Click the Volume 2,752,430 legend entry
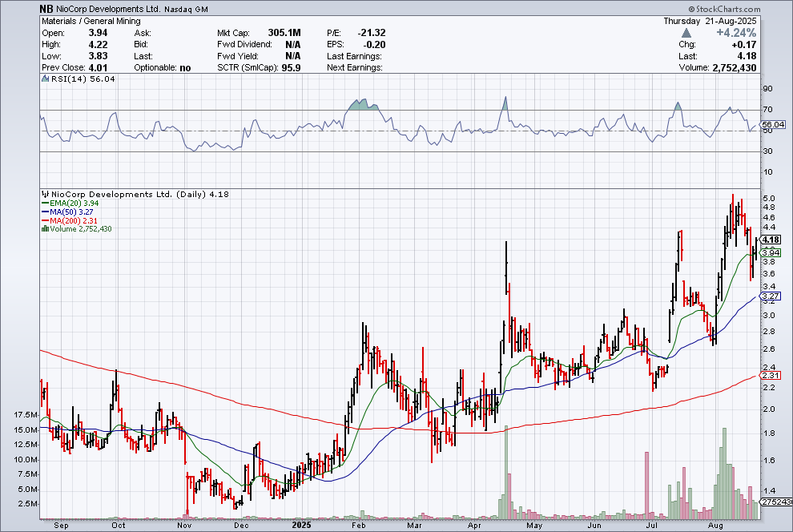 tap(81, 228)
